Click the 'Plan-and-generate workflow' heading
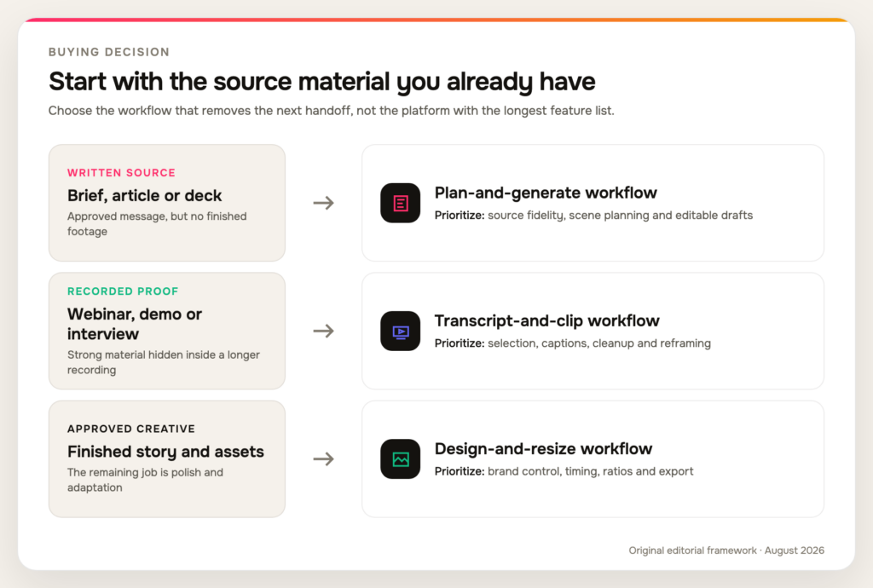This screenshot has height=588, width=873. (546, 193)
